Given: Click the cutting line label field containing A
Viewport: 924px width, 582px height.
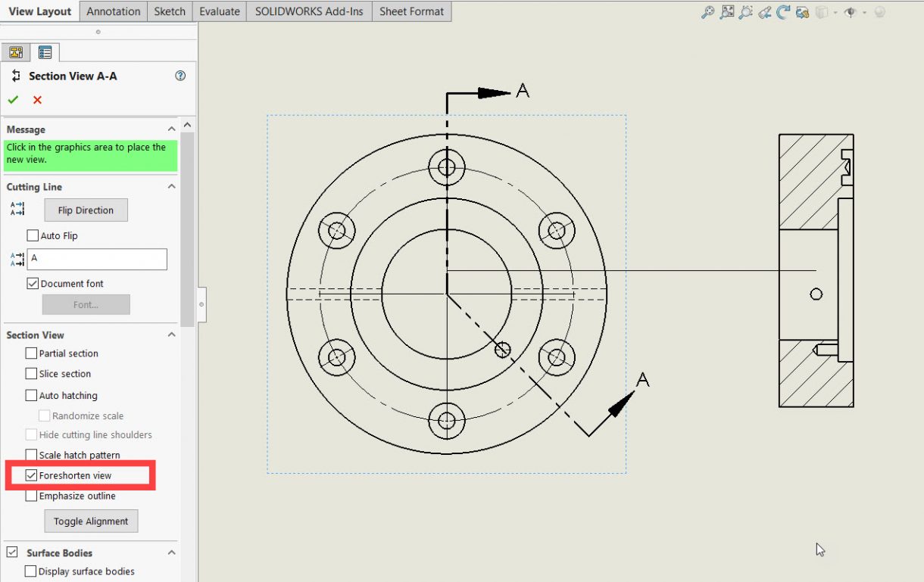Looking at the screenshot, I should coord(97,259).
